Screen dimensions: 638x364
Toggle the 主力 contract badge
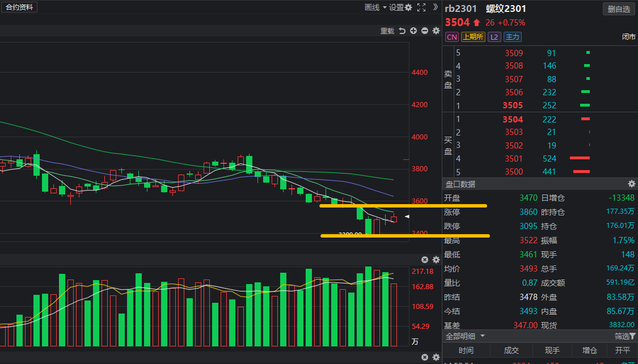(512, 37)
